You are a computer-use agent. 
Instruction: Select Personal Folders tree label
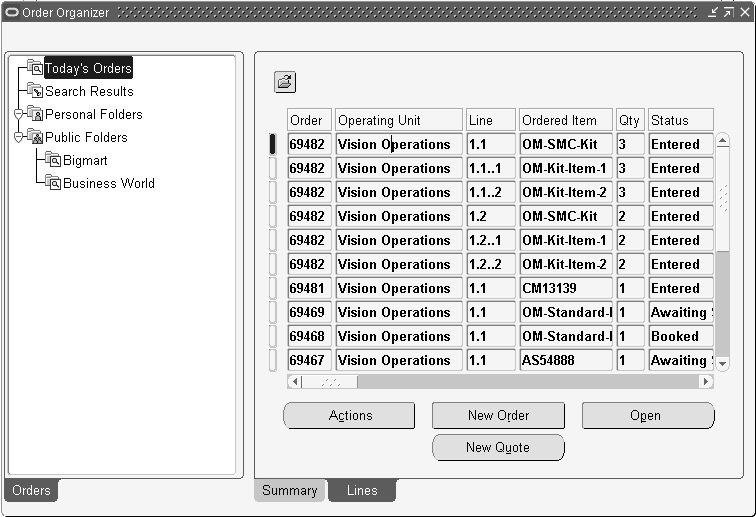coord(94,114)
